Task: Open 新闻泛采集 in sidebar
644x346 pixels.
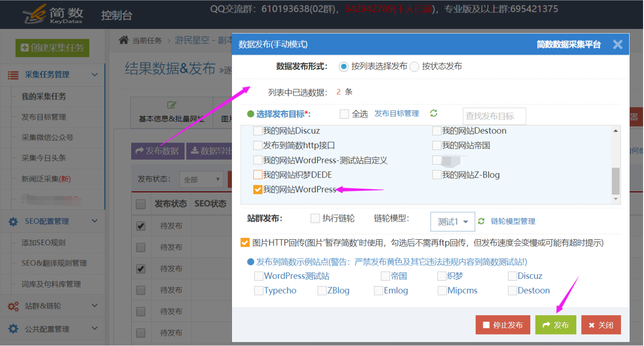Action: [46, 179]
